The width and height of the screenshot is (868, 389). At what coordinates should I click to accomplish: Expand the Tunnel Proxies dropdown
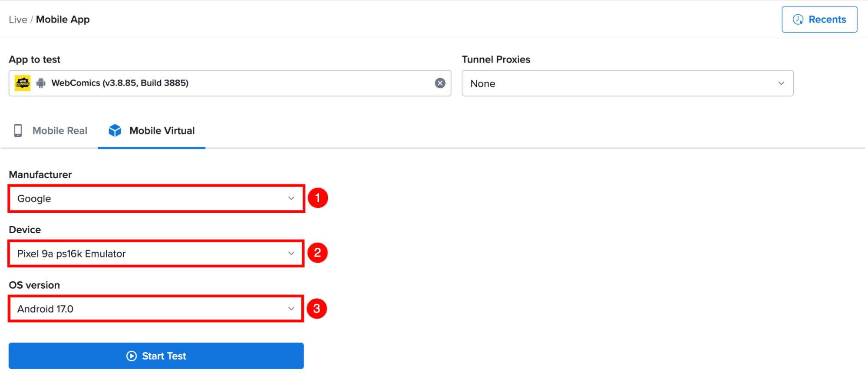pyautogui.click(x=627, y=83)
